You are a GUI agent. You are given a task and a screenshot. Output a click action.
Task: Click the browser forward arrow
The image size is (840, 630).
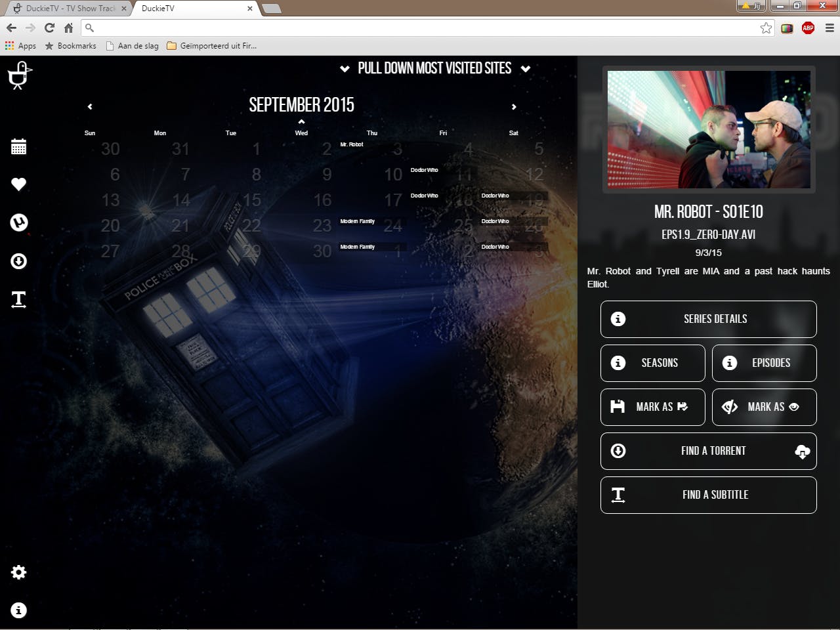[30, 28]
